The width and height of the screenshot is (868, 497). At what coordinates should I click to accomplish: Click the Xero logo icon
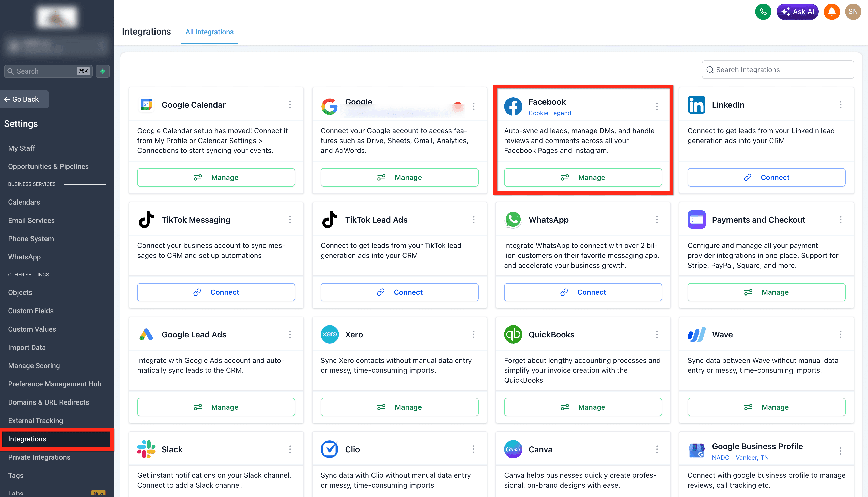[329, 334]
